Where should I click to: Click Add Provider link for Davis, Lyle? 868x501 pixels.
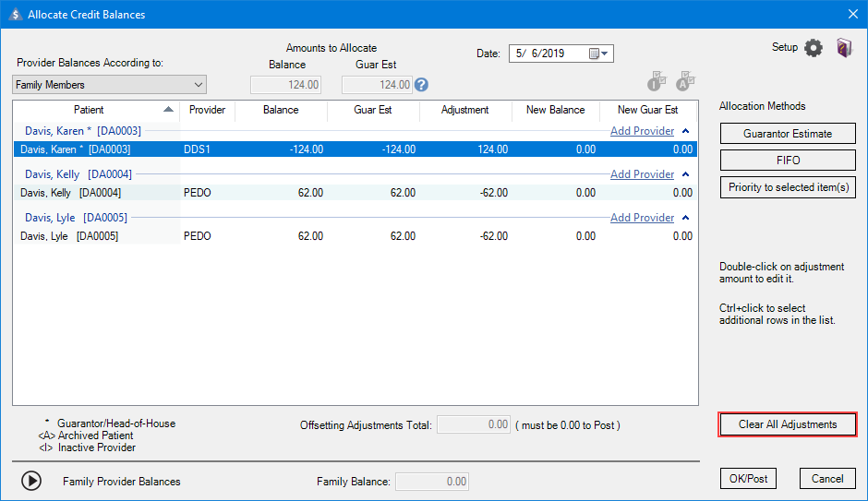(x=642, y=218)
